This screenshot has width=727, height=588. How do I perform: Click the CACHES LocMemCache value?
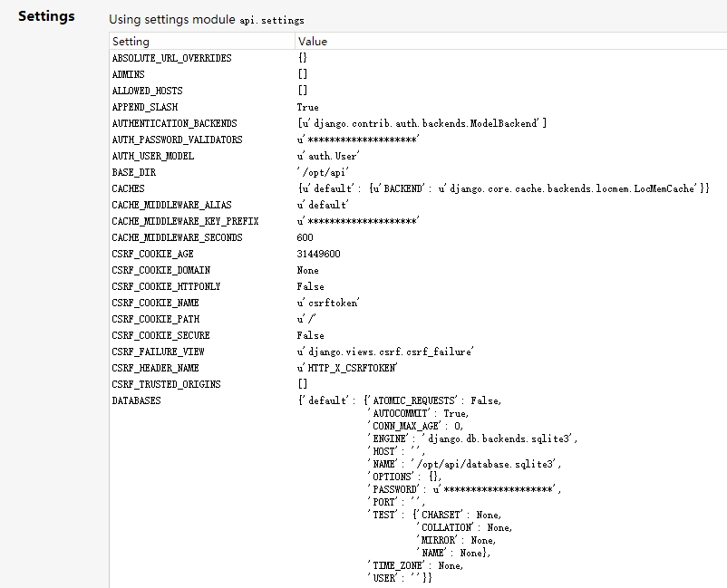point(503,188)
